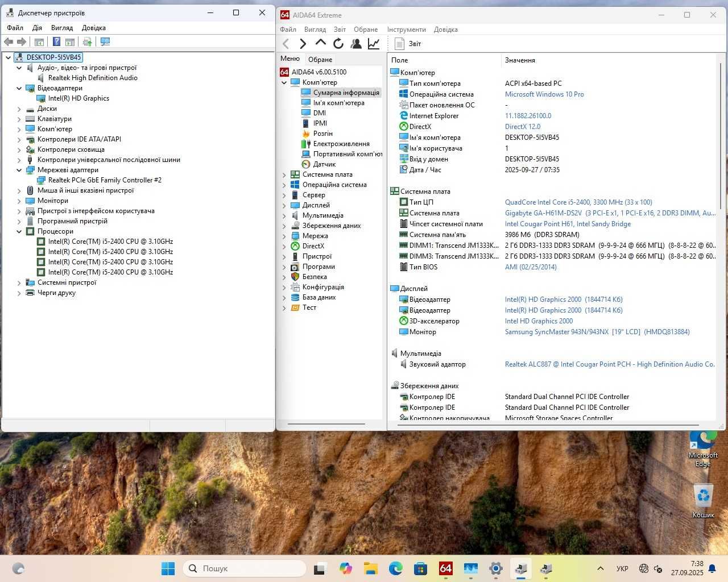
Task: Click AIDA64 back navigation arrow
Action: [x=286, y=44]
